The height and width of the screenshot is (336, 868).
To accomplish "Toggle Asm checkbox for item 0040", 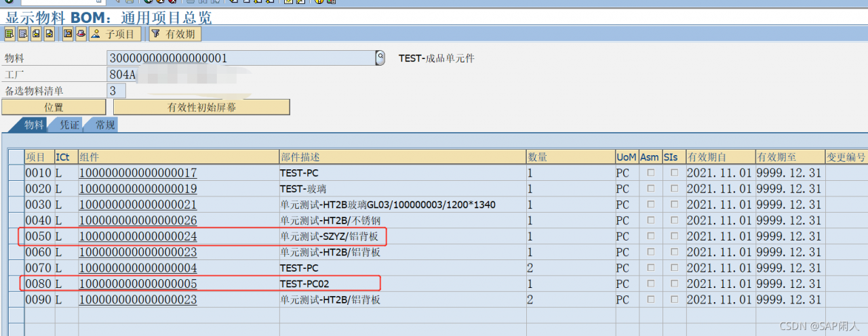I will (x=651, y=221).
